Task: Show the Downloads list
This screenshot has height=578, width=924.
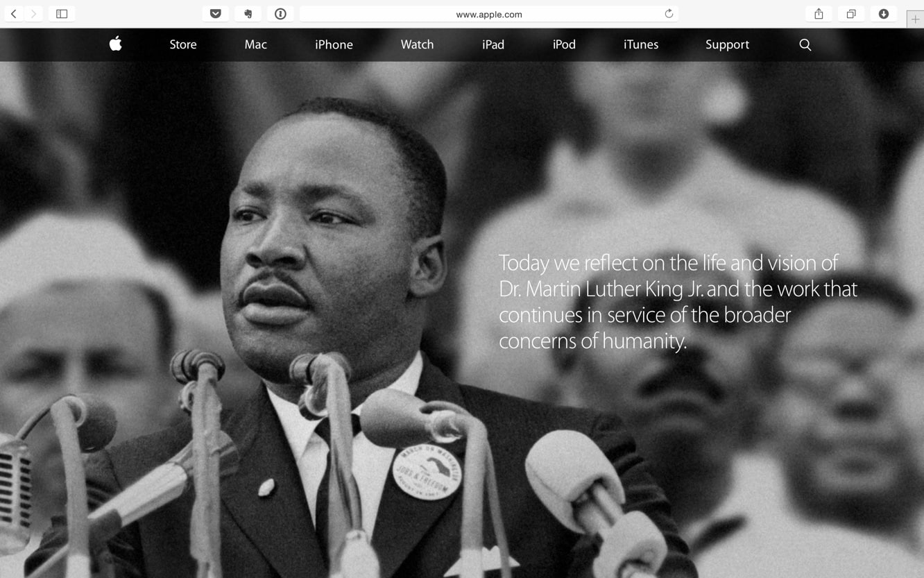Action: tap(884, 14)
